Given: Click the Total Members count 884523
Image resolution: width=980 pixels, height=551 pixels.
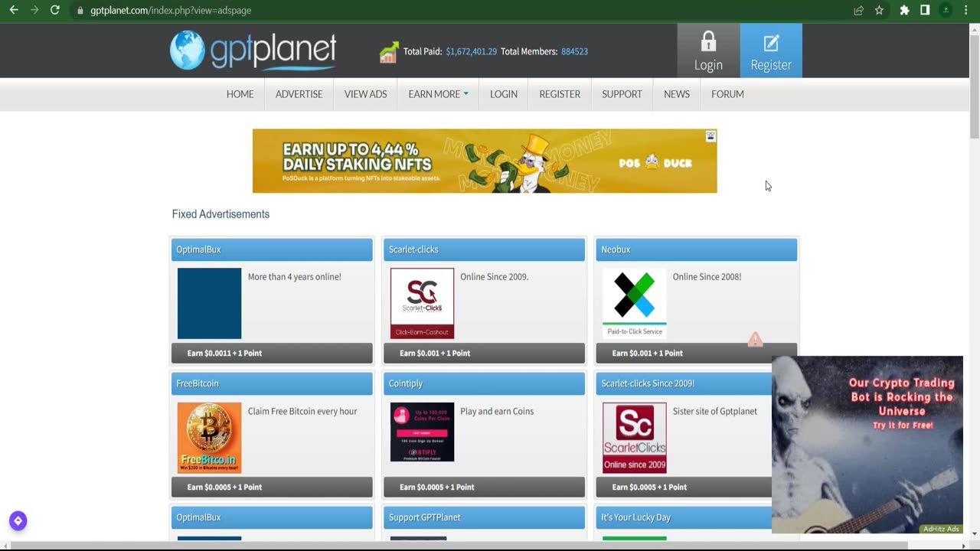Looking at the screenshot, I should pos(574,51).
